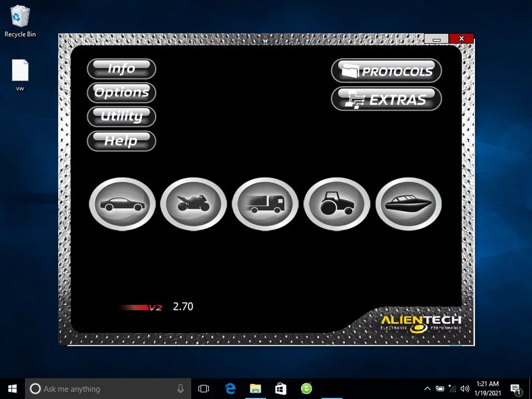Open the Windows Start menu

[12, 389]
